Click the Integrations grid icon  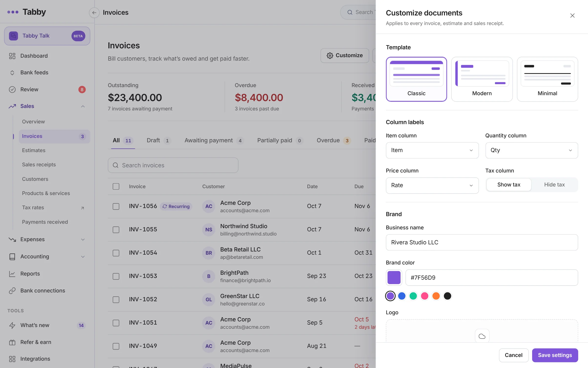(x=12, y=359)
